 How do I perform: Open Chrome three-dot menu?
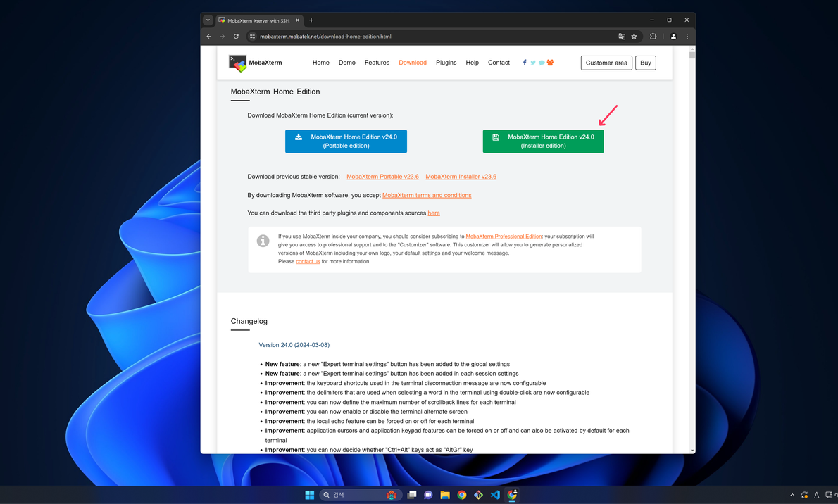(x=687, y=37)
